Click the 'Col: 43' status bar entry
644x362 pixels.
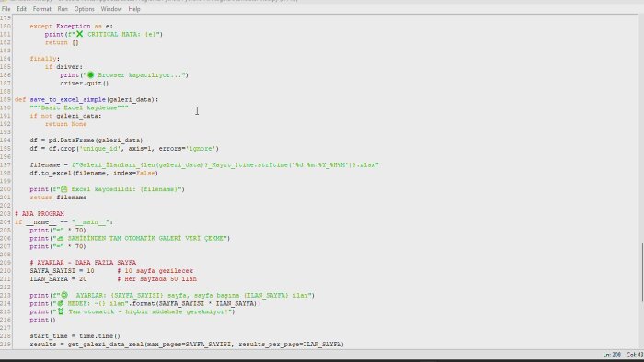[635, 355]
